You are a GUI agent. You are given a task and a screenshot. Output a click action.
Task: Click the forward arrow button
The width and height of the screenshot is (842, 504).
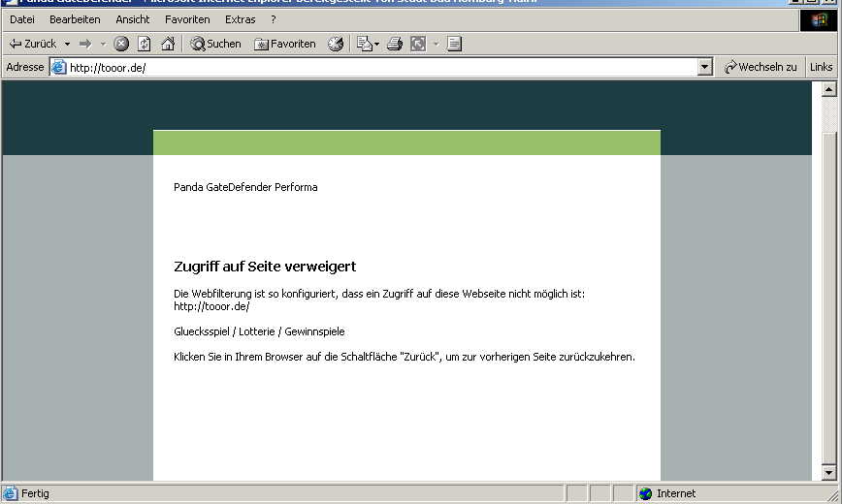(x=85, y=44)
